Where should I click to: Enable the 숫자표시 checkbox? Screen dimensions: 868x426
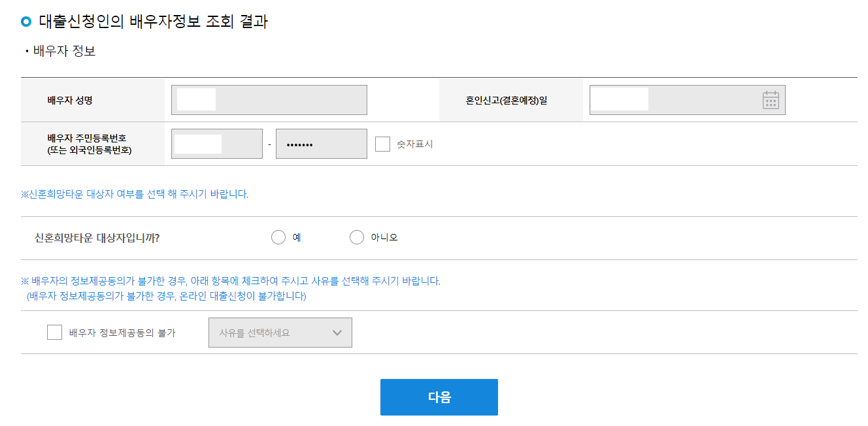pyautogui.click(x=382, y=144)
